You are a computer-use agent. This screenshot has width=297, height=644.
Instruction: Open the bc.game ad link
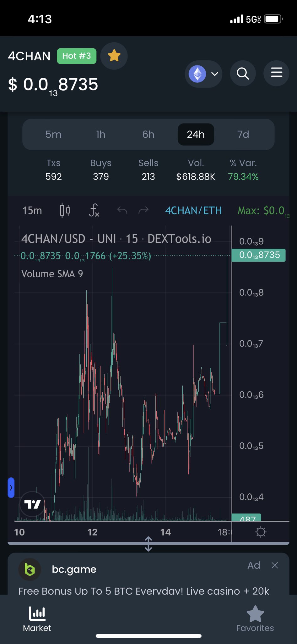click(74, 569)
